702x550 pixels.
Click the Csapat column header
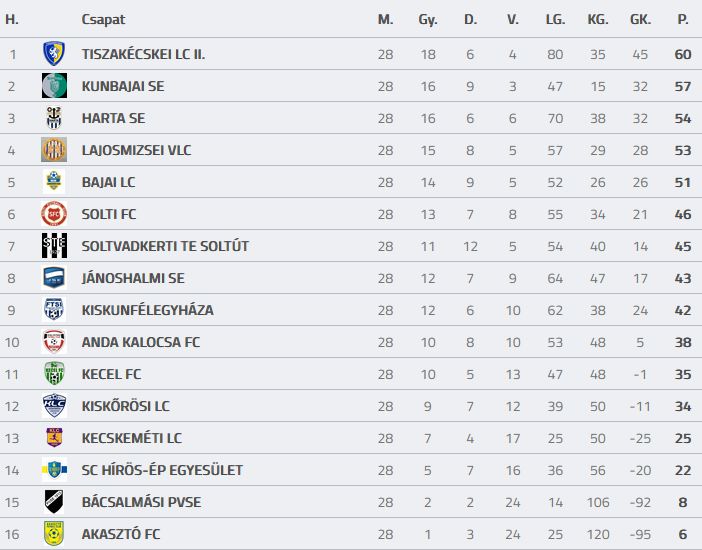103,20
